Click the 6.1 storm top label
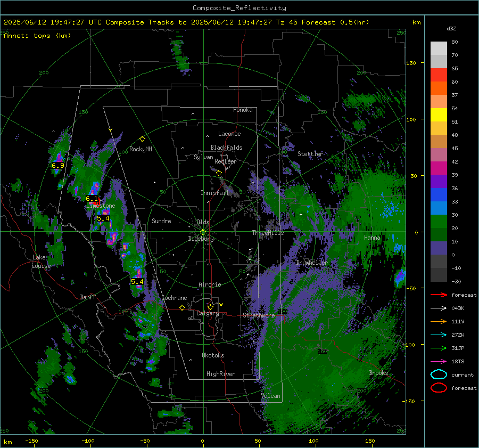479x448 pixels. (92, 199)
